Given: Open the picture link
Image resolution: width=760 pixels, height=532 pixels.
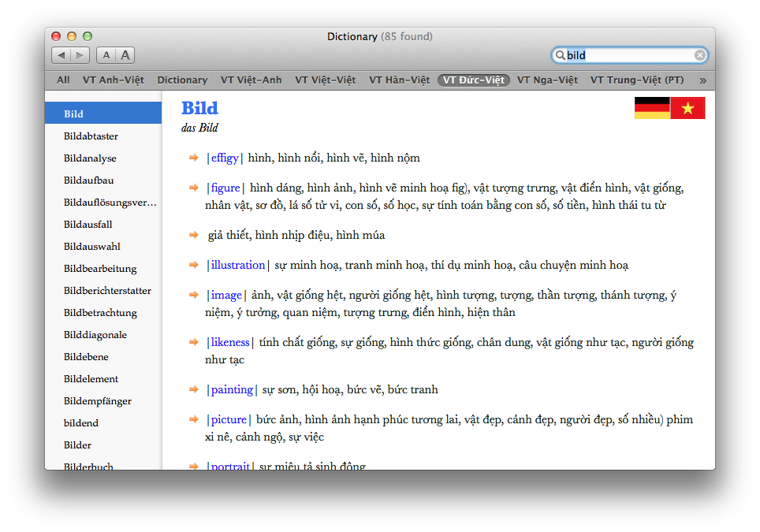Looking at the screenshot, I should pos(229,419).
